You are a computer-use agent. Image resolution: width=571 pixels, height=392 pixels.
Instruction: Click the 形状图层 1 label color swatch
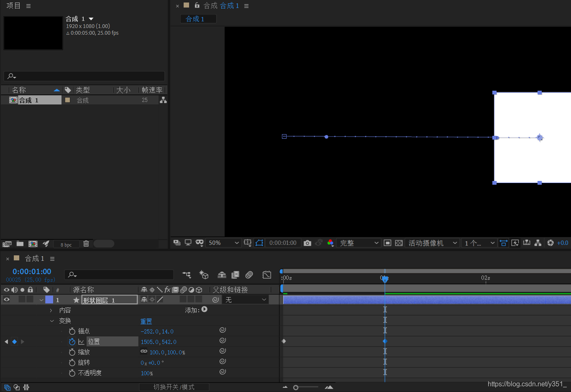[49, 300]
